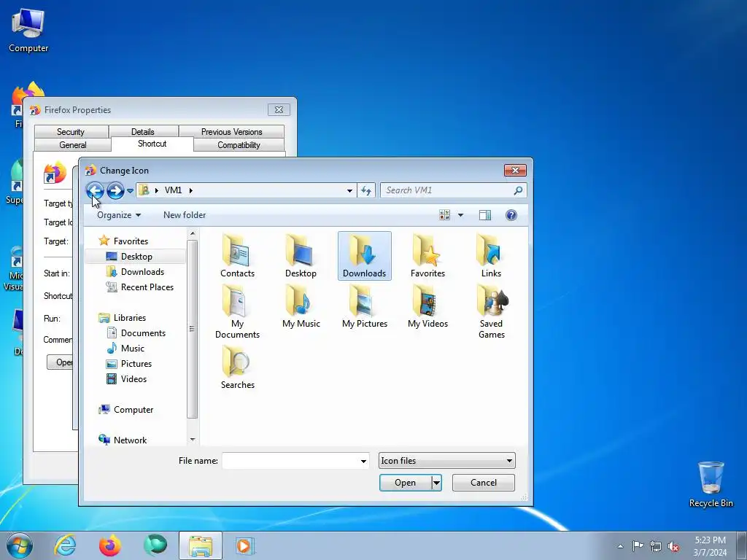Select the My Pictures folder
Image resolution: width=747 pixels, height=560 pixels.
point(365,307)
